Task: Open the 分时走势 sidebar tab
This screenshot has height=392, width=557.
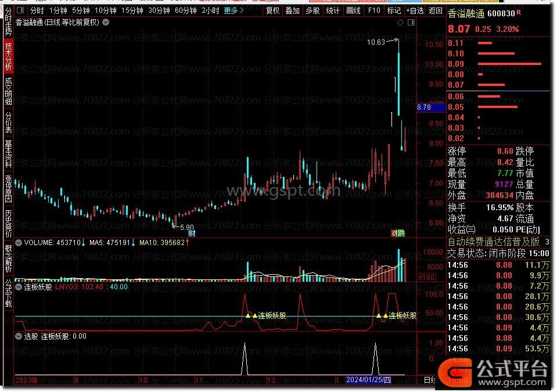Action: click(8, 21)
